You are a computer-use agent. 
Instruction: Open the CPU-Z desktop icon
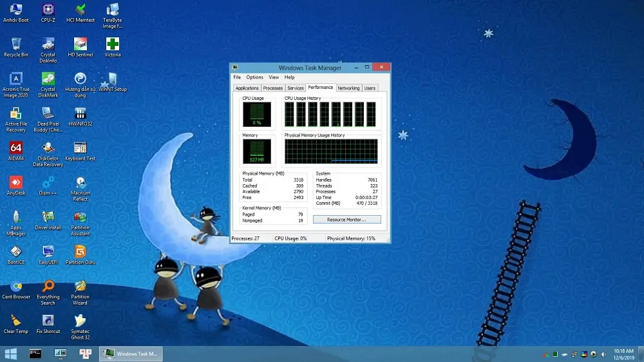[x=48, y=10]
